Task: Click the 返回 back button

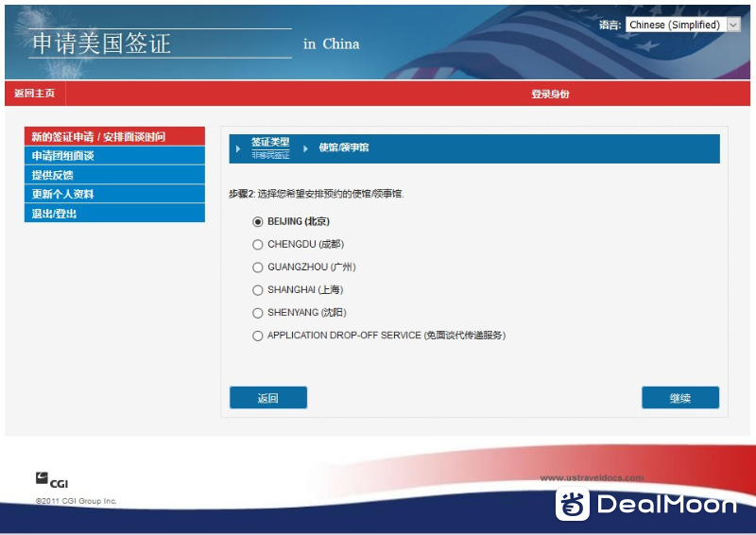Action: click(x=268, y=398)
